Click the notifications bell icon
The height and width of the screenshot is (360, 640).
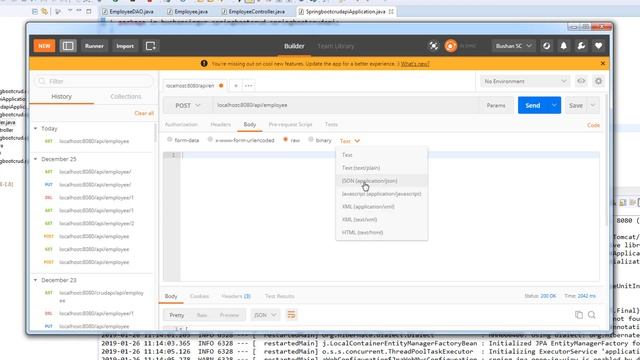564,46
